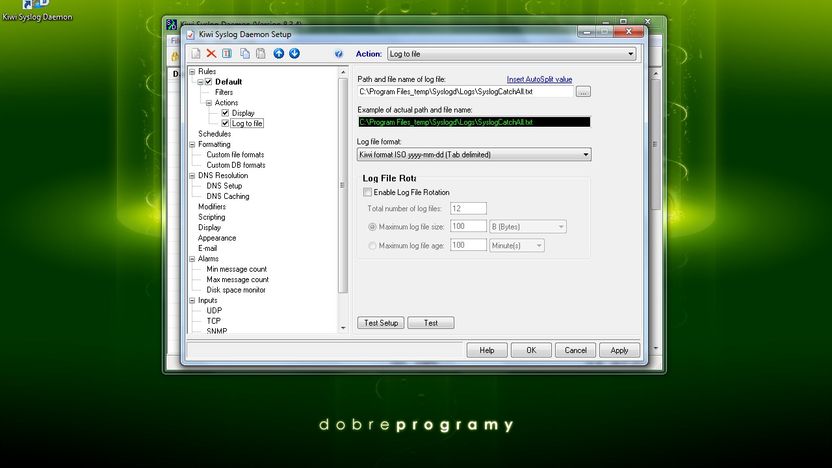832x468 pixels.
Task: Select Maximum log file age radio
Action: [x=372, y=246]
